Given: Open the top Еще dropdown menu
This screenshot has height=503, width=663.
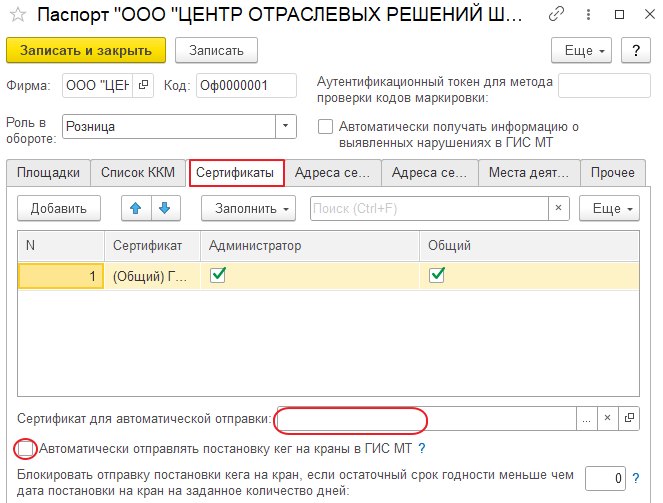Looking at the screenshot, I should coord(581,50).
